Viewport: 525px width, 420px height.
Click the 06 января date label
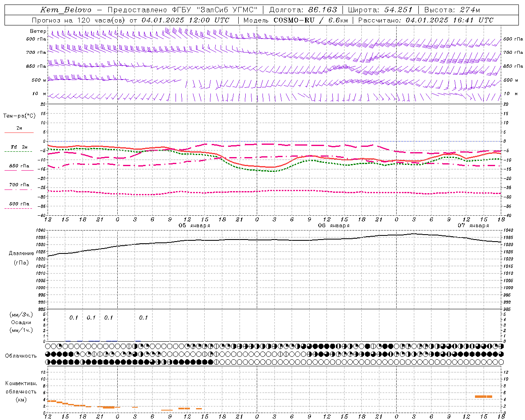coord(334,225)
